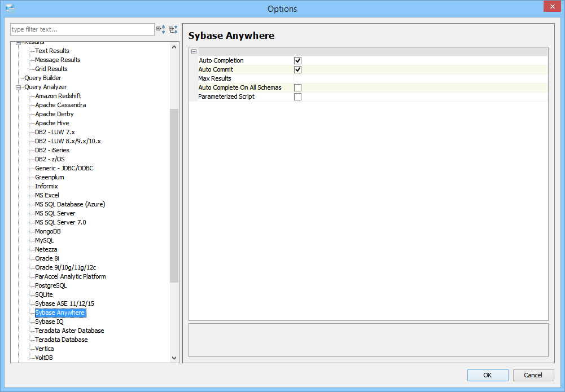Click the expand all tree icon
The width and height of the screenshot is (565, 392).
pos(161,29)
